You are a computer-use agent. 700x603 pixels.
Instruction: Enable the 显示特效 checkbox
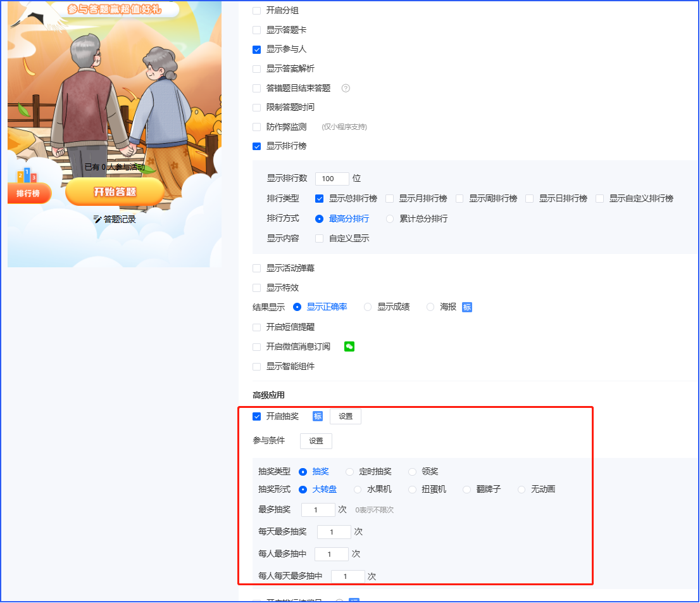point(257,288)
